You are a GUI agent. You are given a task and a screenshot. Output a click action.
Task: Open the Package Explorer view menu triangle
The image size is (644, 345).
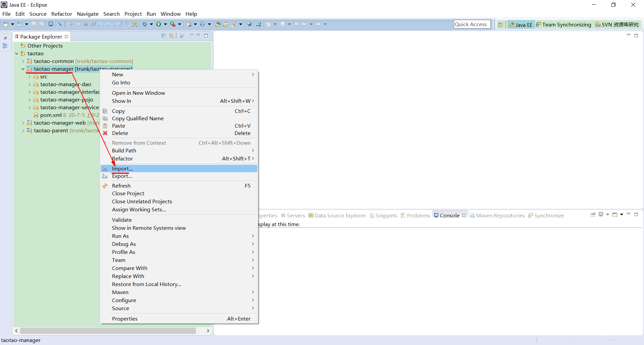191,35
